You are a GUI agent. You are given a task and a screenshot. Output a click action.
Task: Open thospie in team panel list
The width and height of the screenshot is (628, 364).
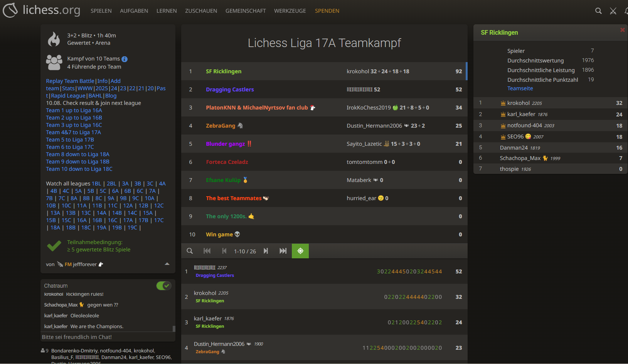pyautogui.click(x=551, y=169)
